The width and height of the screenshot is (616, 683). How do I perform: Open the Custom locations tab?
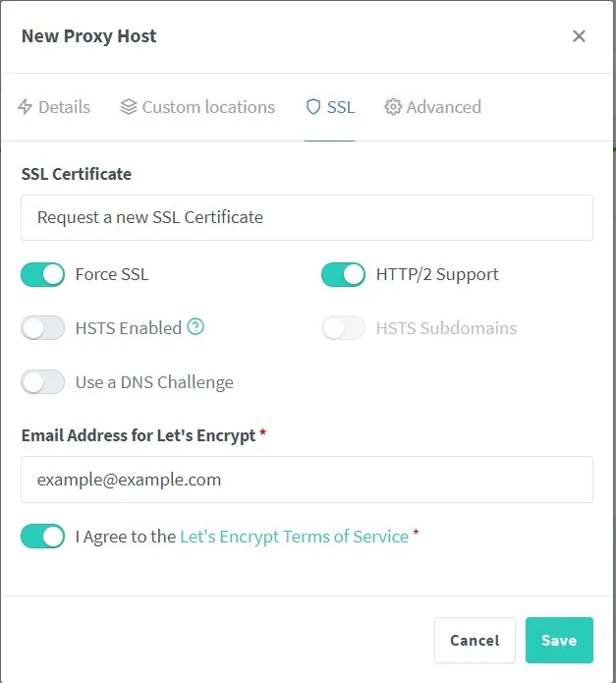tap(197, 107)
